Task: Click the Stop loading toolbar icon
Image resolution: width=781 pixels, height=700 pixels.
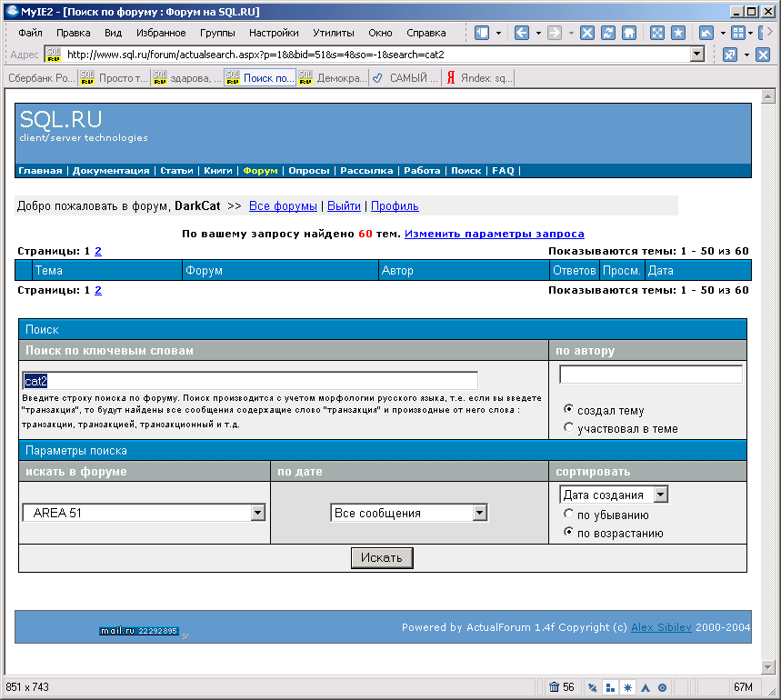Action: click(x=587, y=33)
